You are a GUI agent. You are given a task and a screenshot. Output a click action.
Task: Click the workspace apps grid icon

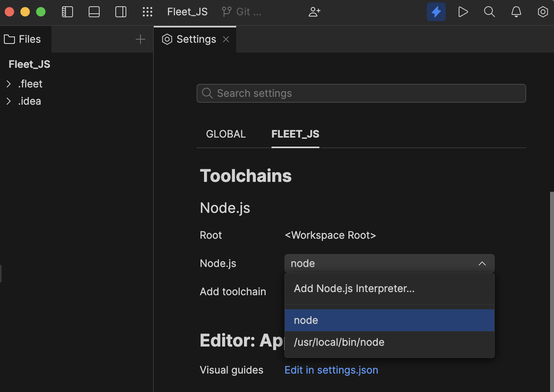tap(148, 12)
